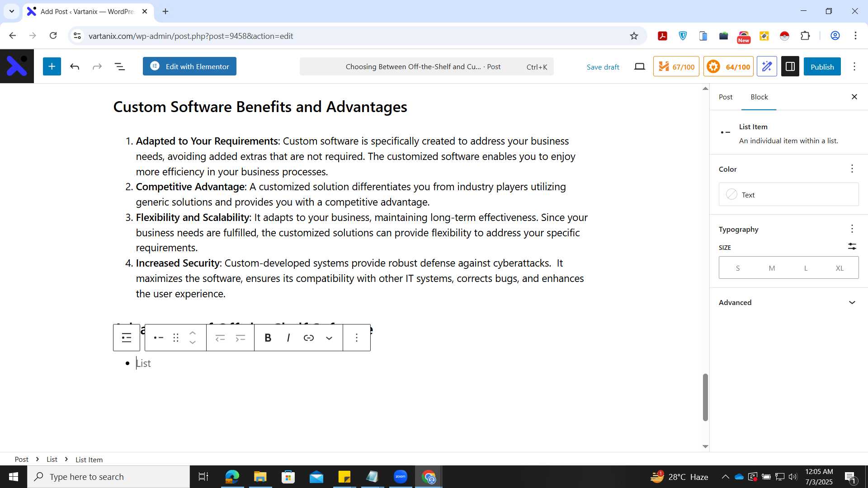
Task: Click Edit with Elementor button
Action: point(189,66)
